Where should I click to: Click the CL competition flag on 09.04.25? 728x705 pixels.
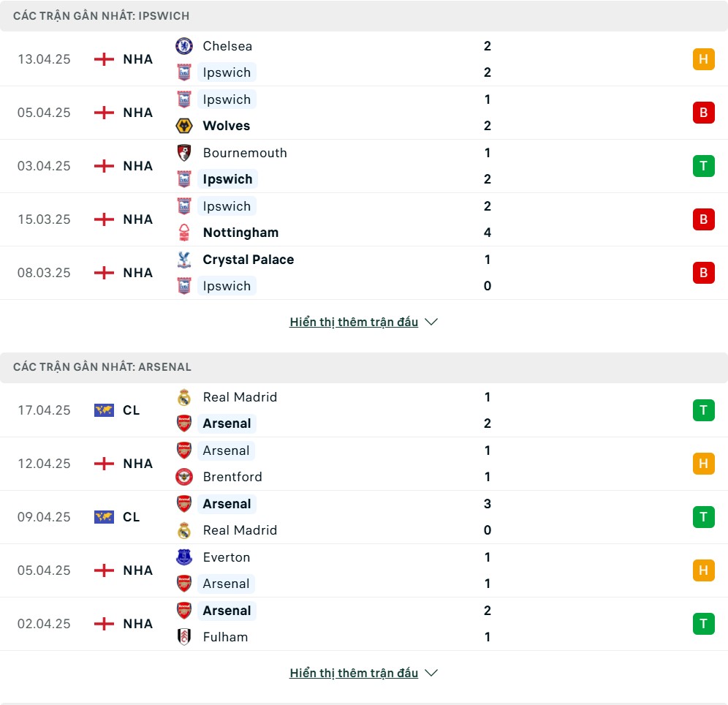[x=104, y=517]
